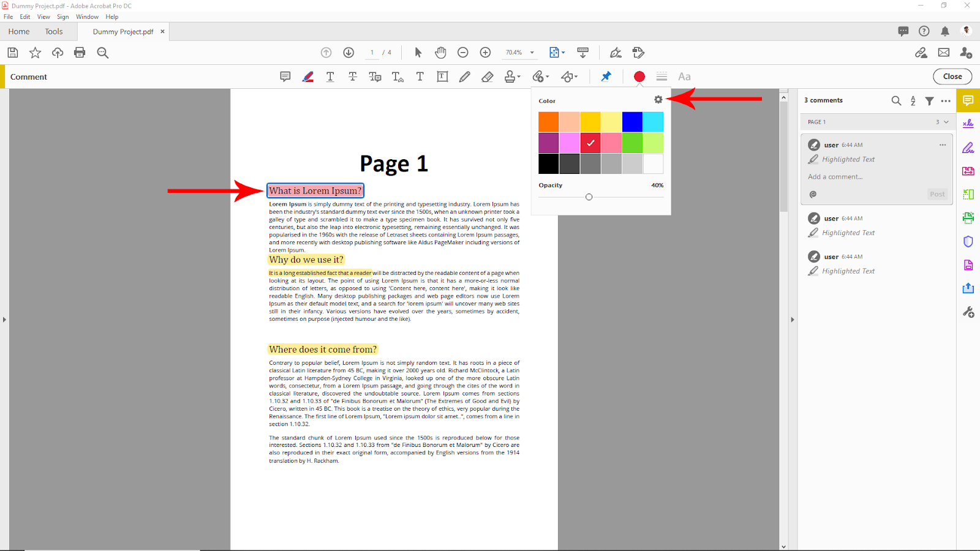Select the eraser tool
Screen dimensions: 980x551
[x=488, y=77]
